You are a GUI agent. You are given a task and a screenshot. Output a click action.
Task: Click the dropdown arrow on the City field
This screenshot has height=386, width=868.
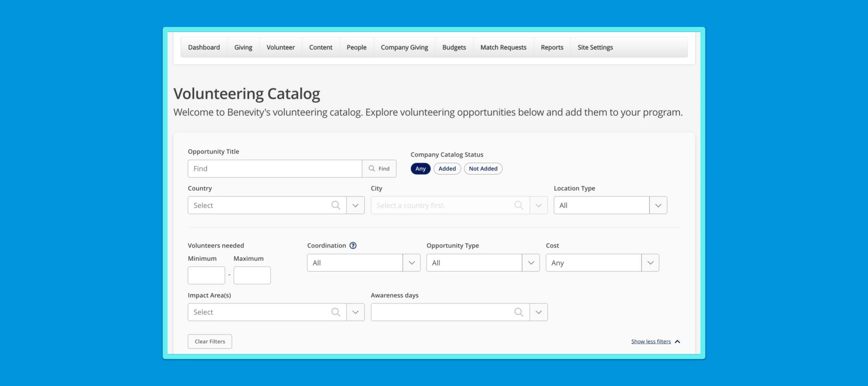click(x=538, y=205)
